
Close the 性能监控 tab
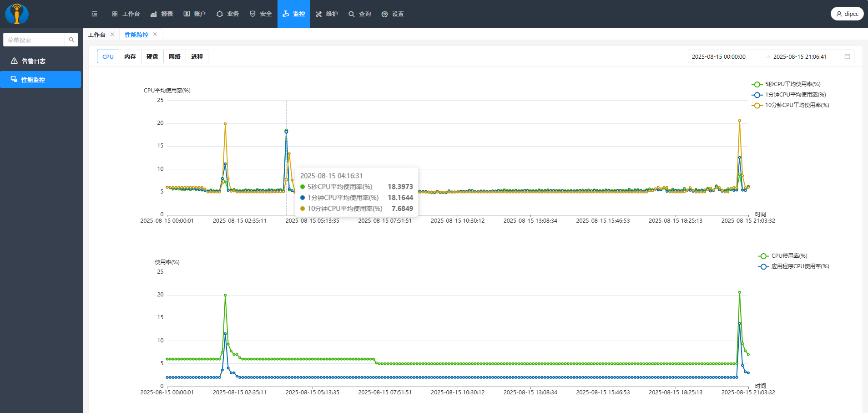pos(155,34)
